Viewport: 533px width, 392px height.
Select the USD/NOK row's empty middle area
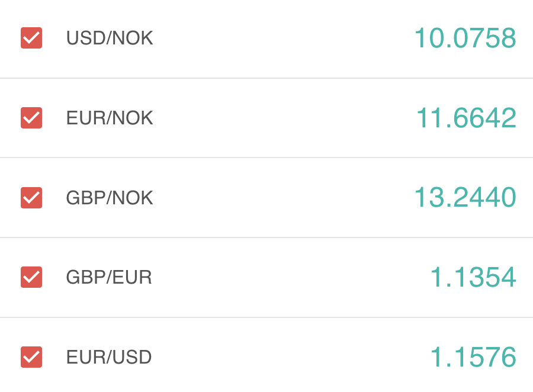click(278, 38)
